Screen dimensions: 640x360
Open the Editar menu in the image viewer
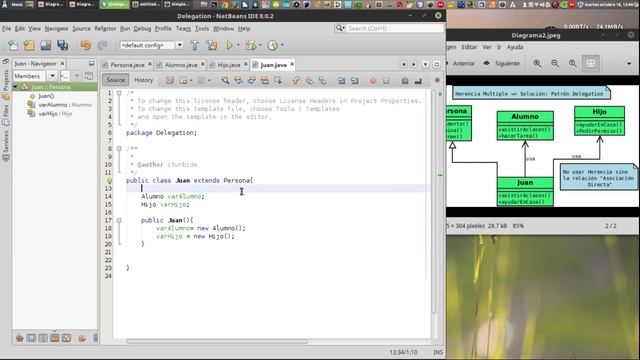point(469,47)
